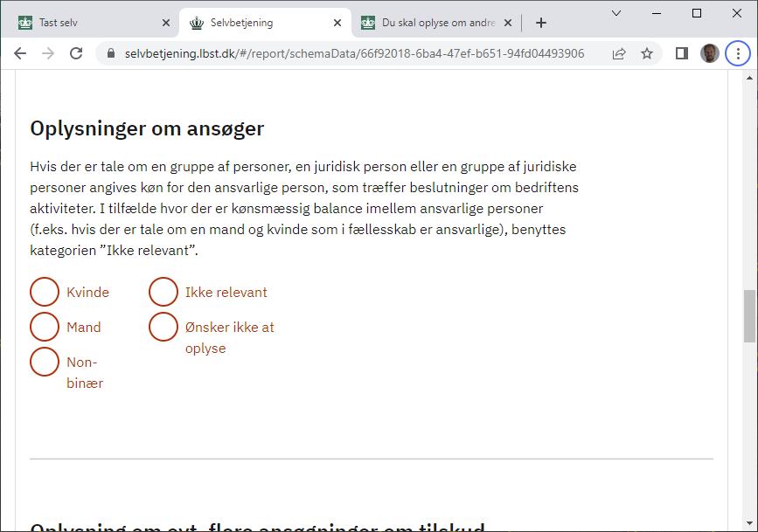Choose the Non-binær option
The width and height of the screenshot is (758, 532).
coord(45,362)
